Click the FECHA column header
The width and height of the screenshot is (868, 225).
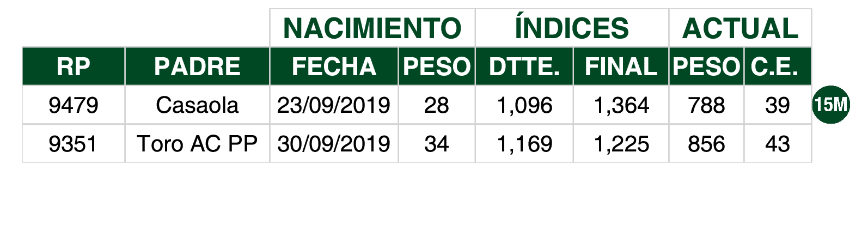(x=334, y=66)
